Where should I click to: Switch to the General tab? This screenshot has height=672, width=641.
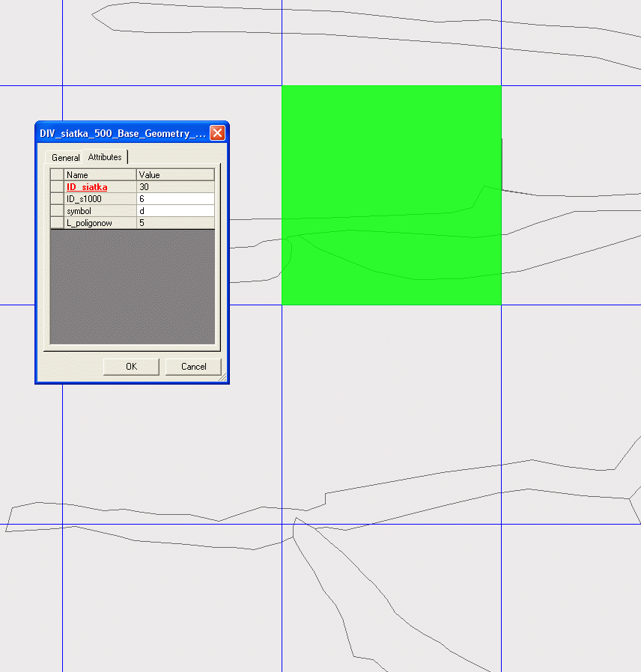click(65, 157)
